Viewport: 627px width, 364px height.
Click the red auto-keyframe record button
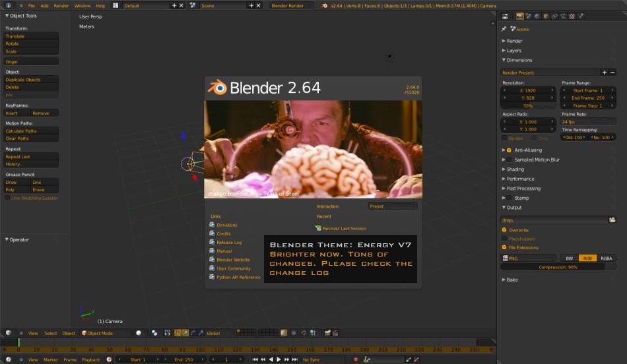(356, 359)
